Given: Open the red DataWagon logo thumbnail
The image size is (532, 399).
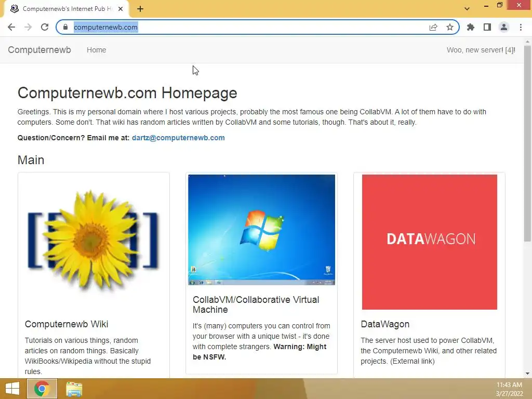Looking at the screenshot, I should (x=430, y=242).
